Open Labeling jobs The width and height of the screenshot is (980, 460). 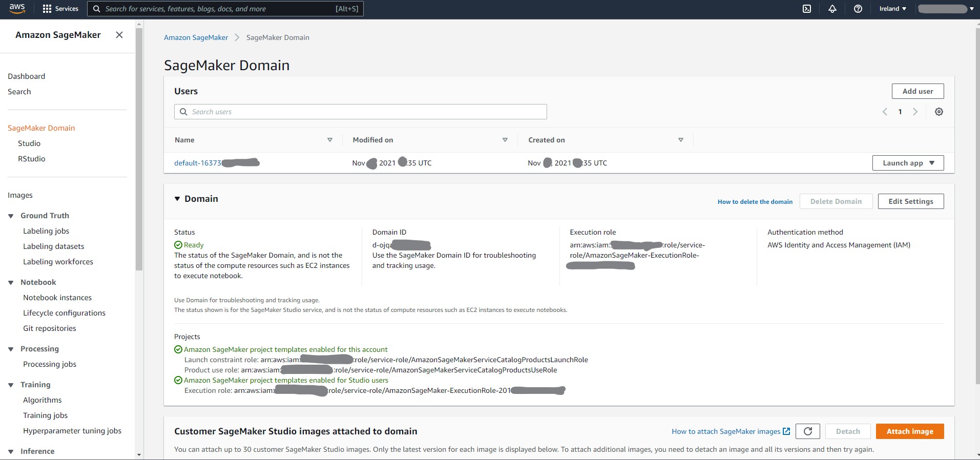click(x=46, y=231)
